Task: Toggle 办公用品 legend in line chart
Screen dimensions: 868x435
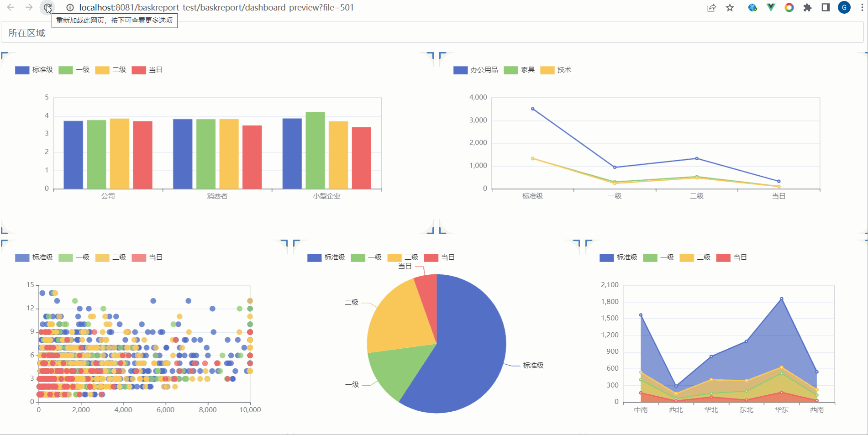Action: click(475, 70)
